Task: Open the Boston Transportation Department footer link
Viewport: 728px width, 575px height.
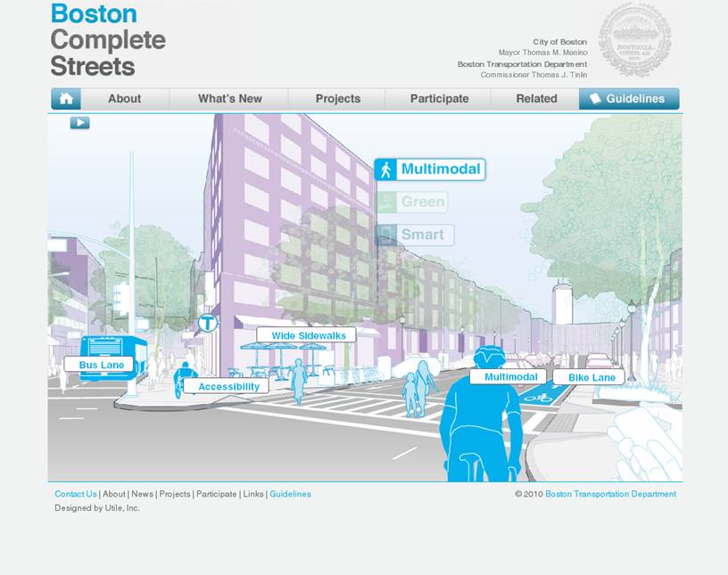Action: point(610,494)
